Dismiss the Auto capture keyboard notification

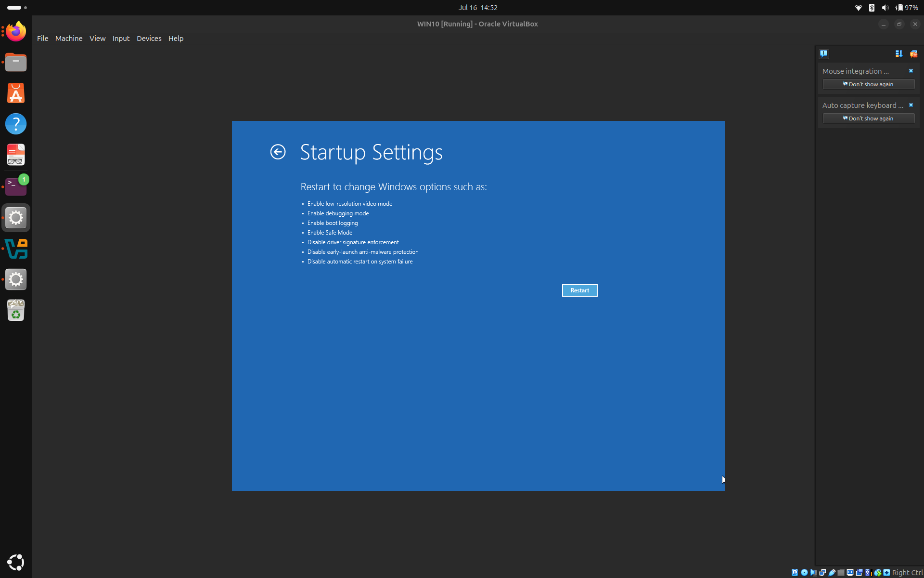pyautogui.click(x=911, y=105)
